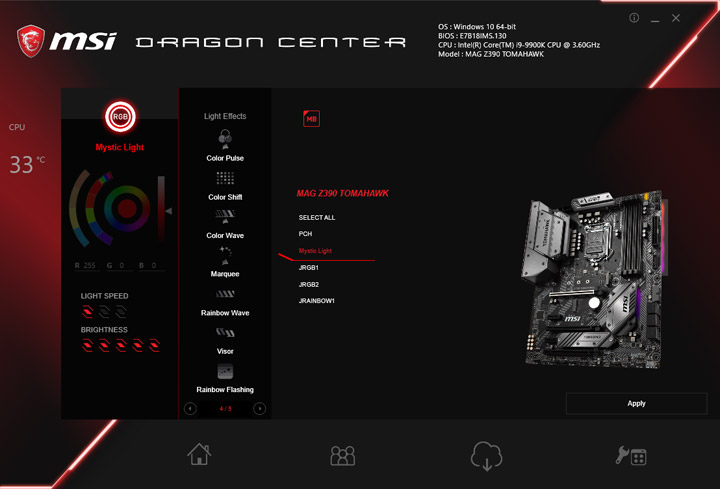Choose the Visor effect icon
Viewport: 720px width, 489px height.
(225, 332)
